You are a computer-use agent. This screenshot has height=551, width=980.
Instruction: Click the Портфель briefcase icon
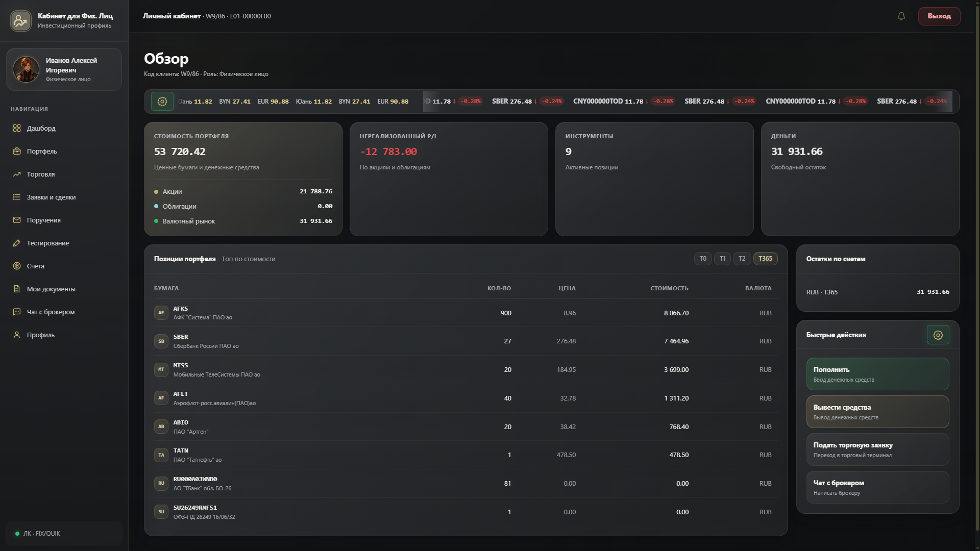(x=17, y=151)
